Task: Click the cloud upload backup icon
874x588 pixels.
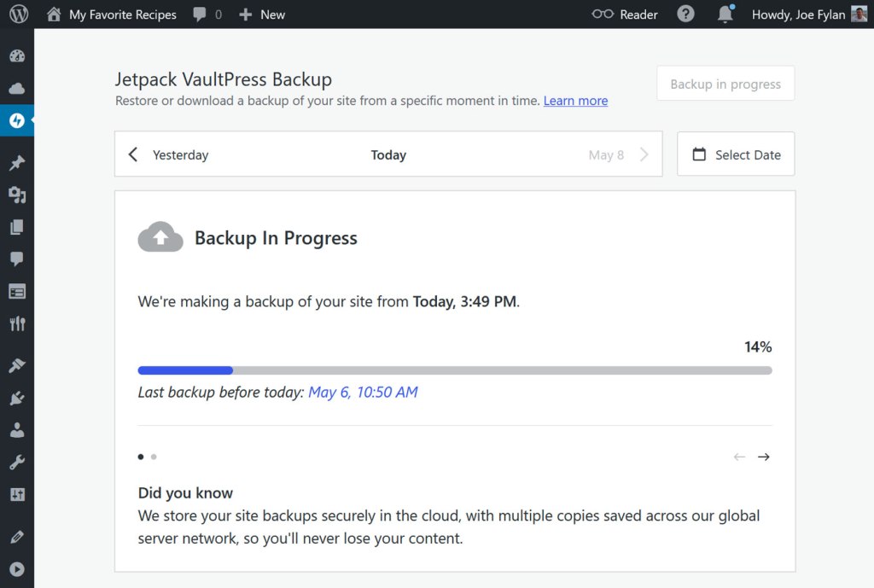Action: (160, 237)
